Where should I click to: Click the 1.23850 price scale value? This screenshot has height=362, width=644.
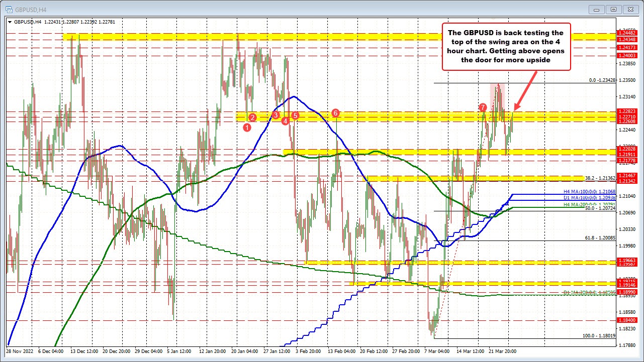[627, 63]
